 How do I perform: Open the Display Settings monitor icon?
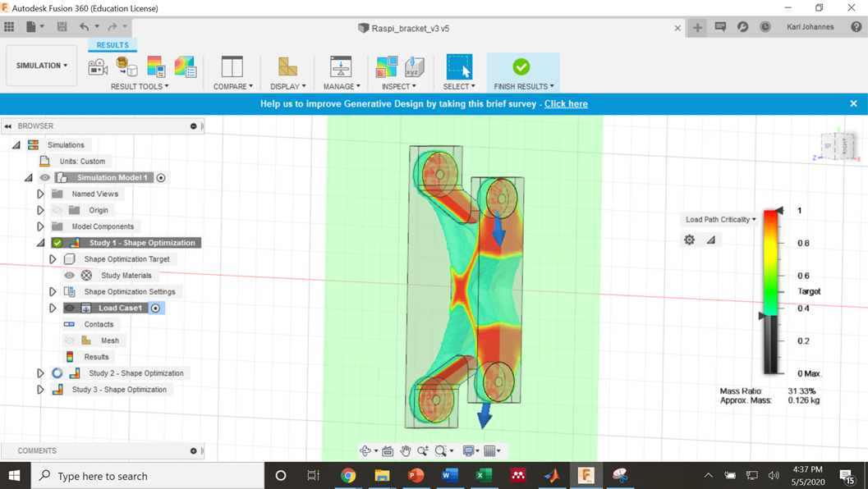[x=468, y=450]
